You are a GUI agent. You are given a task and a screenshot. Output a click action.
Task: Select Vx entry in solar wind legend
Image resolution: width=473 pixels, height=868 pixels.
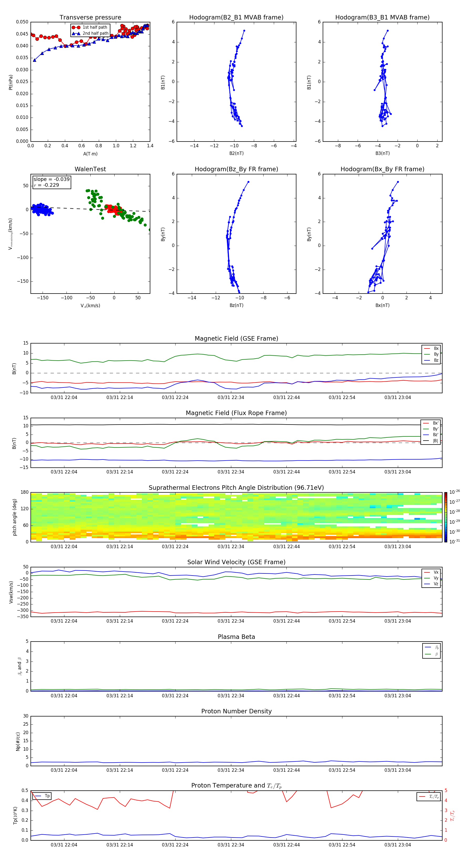[x=431, y=572]
